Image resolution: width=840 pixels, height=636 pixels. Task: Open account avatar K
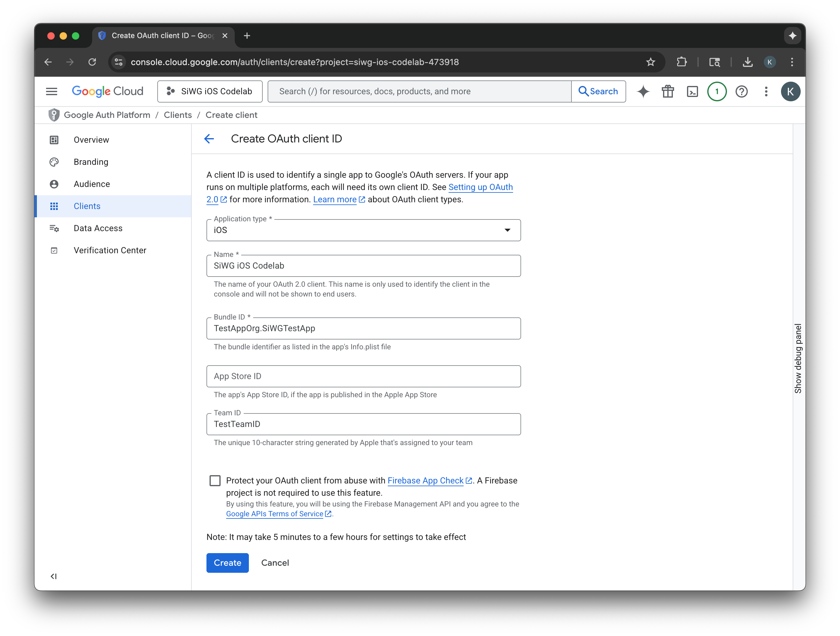tap(791, 91)
